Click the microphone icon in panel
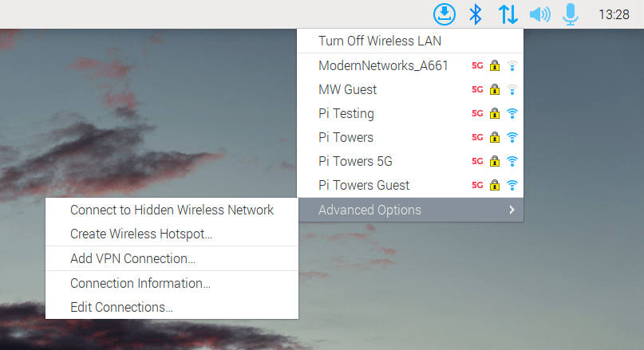Viewport: 644px width, 350px height. (570, 14)
